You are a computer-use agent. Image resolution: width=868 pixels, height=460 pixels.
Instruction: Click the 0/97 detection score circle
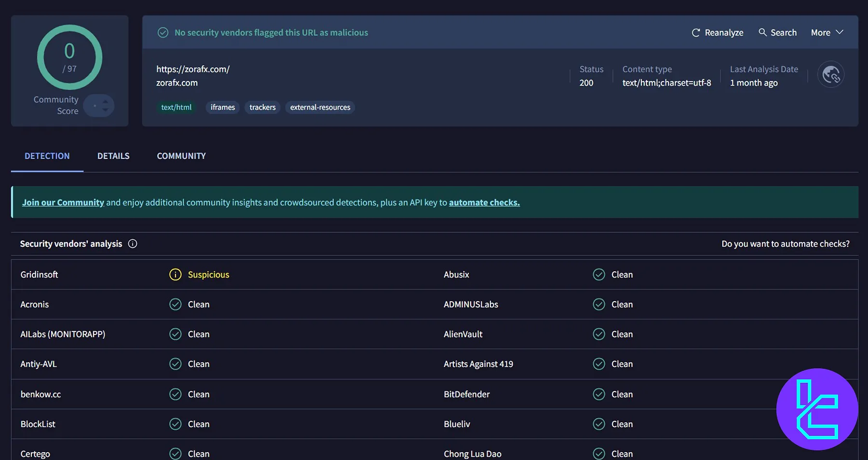(x=69, y=57)
